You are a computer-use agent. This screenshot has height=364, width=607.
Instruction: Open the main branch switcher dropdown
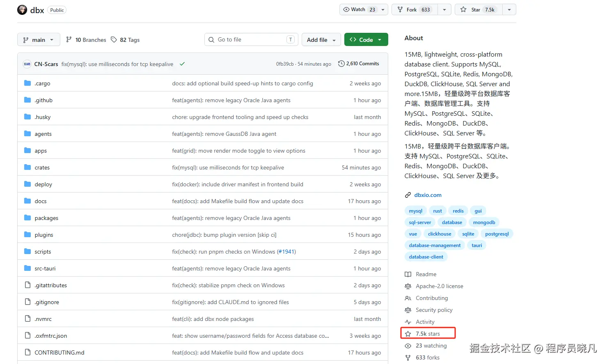coord(39,40)
